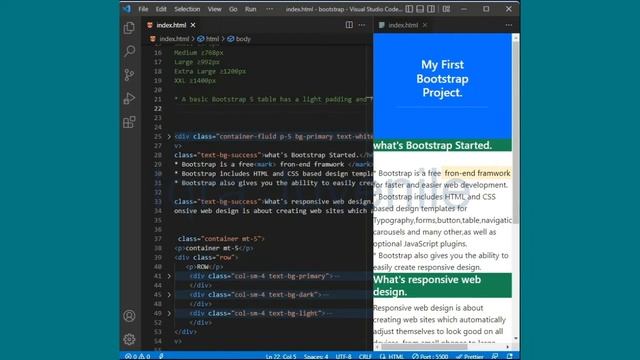Open the Explorer view in activity bar
Image resolution: width=640 pixels, height=360 pixels.
(x=129, y=28)
